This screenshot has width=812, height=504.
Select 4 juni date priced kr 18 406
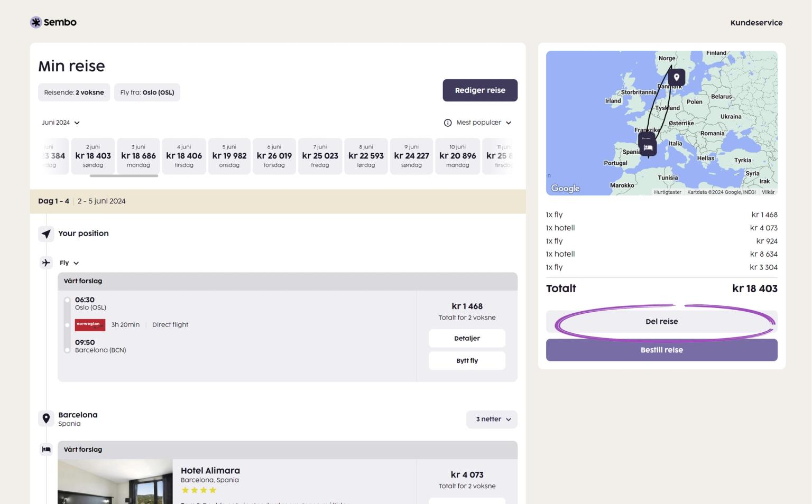click(x=184, y=156)
